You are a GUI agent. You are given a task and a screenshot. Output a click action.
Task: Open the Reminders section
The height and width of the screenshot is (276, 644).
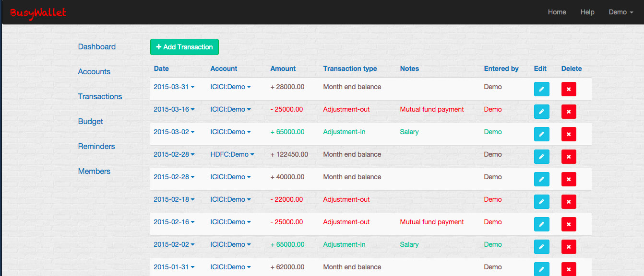click(x=96, y=146)
